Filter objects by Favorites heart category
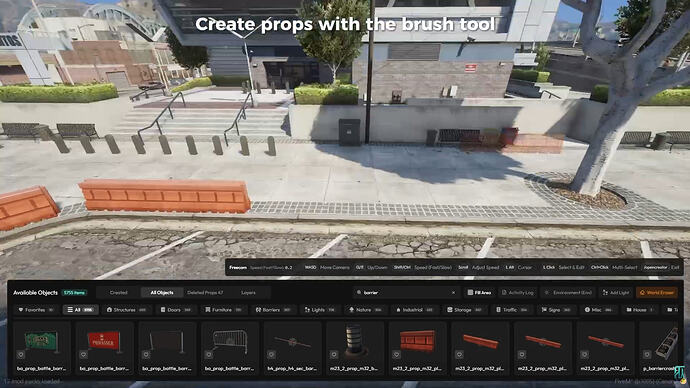This screenshot has height=388, width=690. [36, 310]
